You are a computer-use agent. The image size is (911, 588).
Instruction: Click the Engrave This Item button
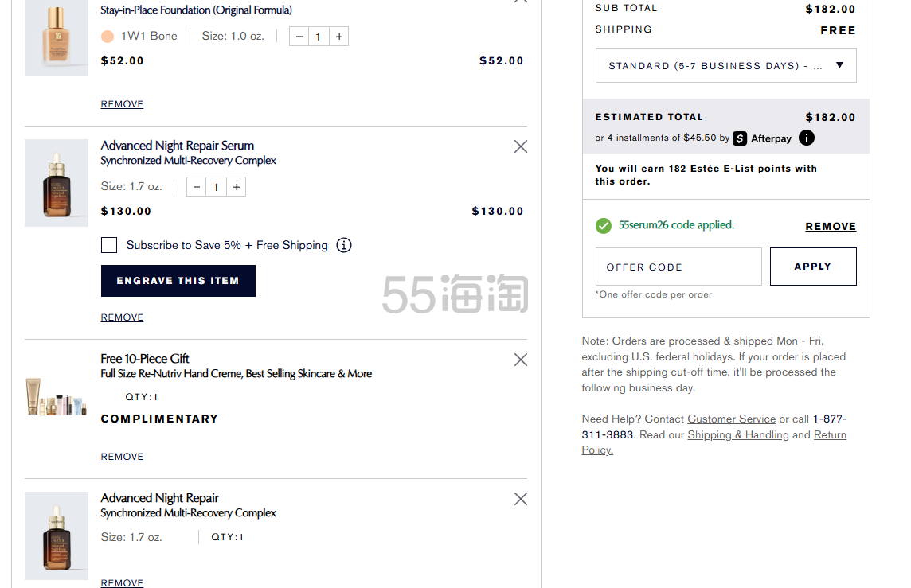click(178, 281)
